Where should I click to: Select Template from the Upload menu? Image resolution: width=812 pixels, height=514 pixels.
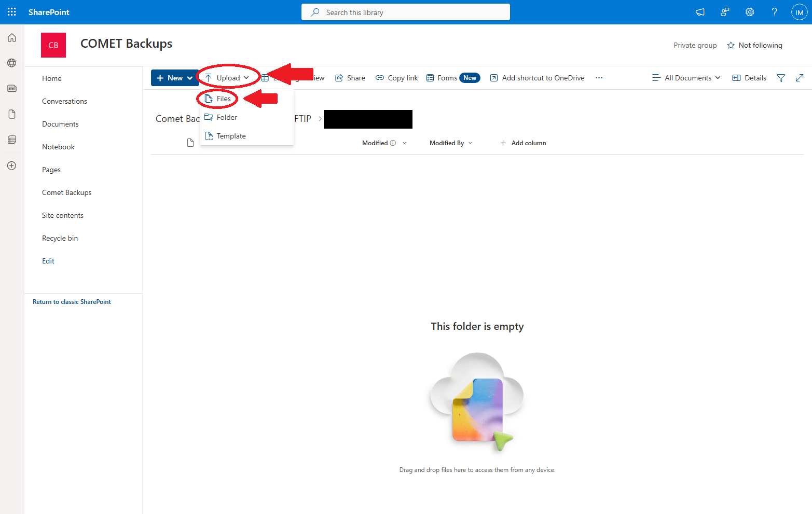coord(247,136)
